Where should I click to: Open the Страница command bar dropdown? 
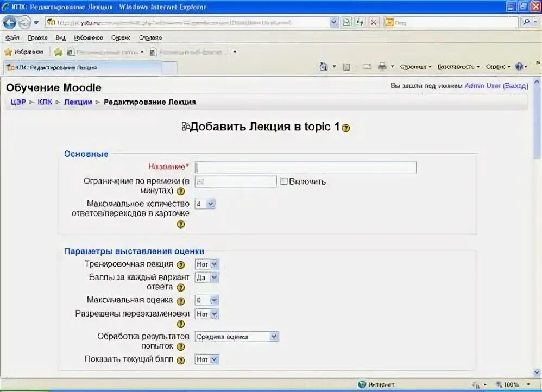(415, 67)
